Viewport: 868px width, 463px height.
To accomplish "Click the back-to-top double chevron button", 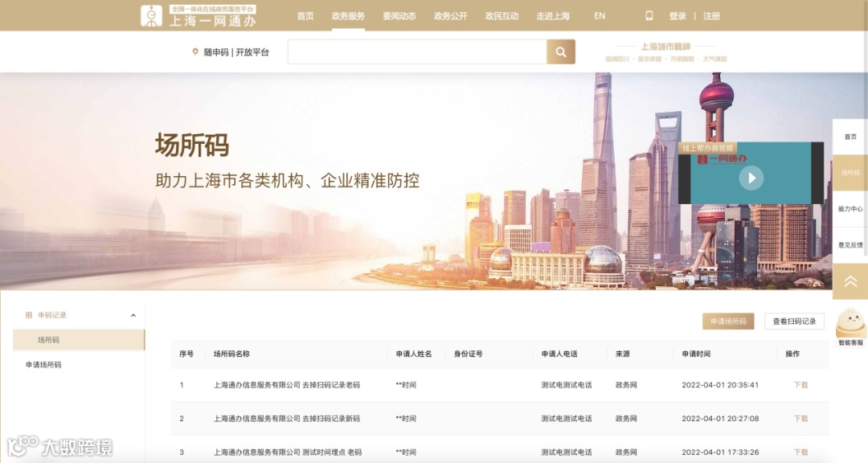I will pyautogui.click(x=850, y=281).
